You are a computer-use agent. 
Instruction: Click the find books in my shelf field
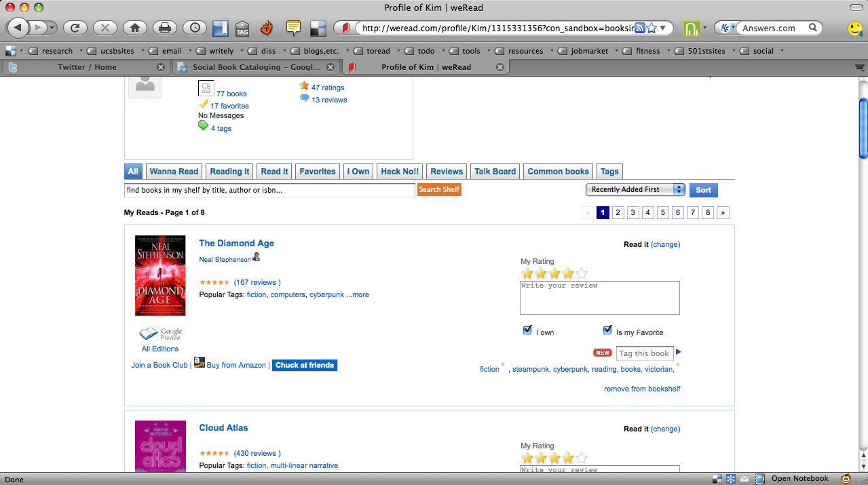pyautogui.click(x=269, y=190)
